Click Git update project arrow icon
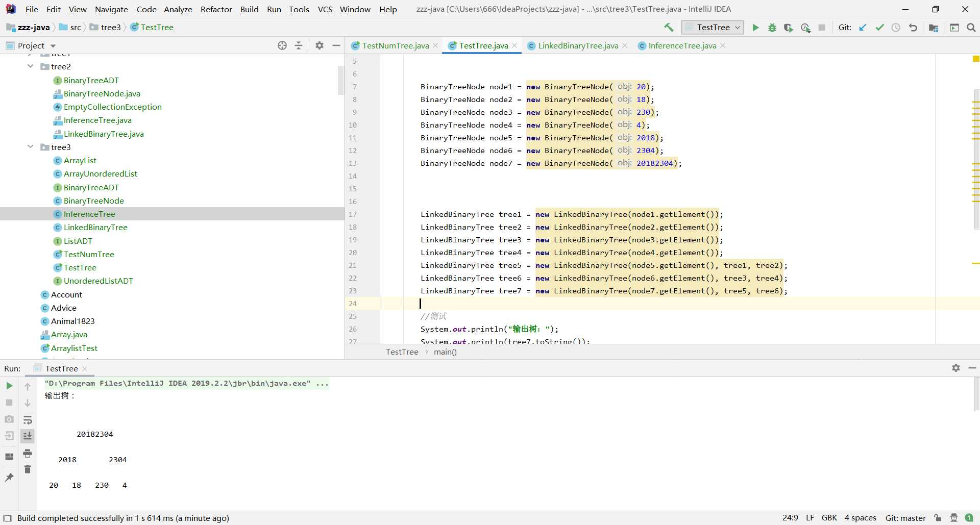Viewport: 980px width, 525px height. pyautogui.click(x=863, y=28)
